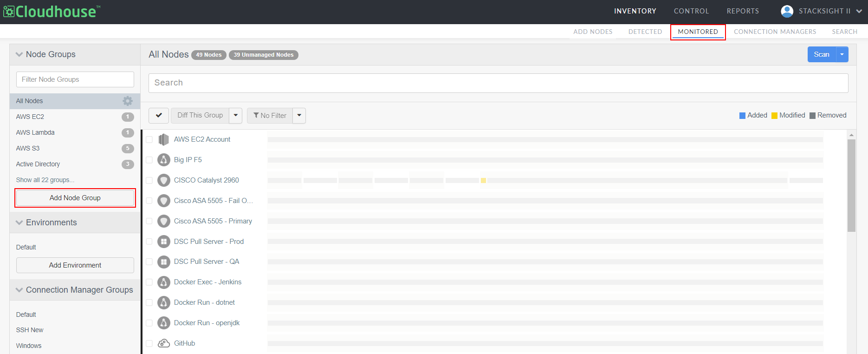Click the Docker Exec Jenkins Linux icon
Viewport: 868px width, 354px height.
(163, 282)
